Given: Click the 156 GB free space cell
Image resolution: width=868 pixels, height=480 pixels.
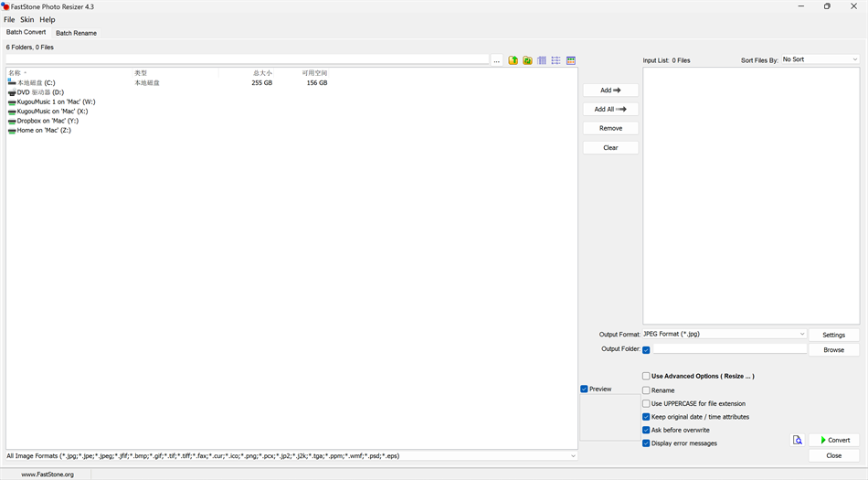Looking at the screenshot, I should coord(317,83).
